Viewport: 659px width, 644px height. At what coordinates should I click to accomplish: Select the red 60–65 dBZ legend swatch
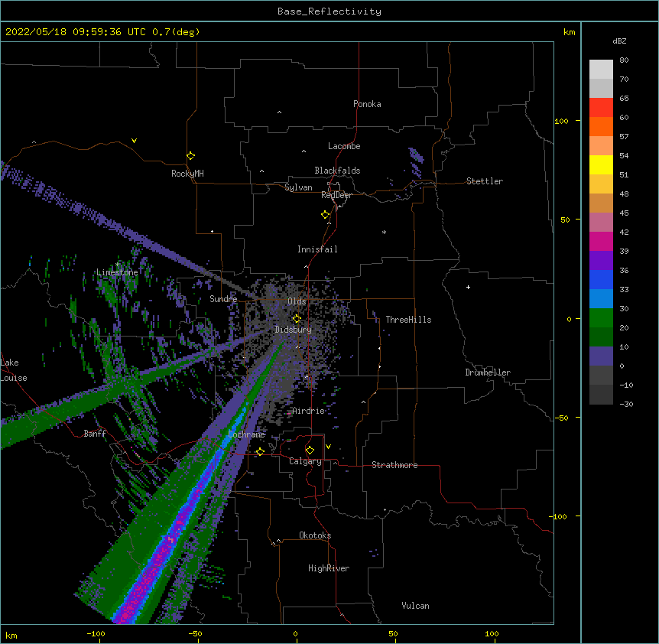[601, 108]
